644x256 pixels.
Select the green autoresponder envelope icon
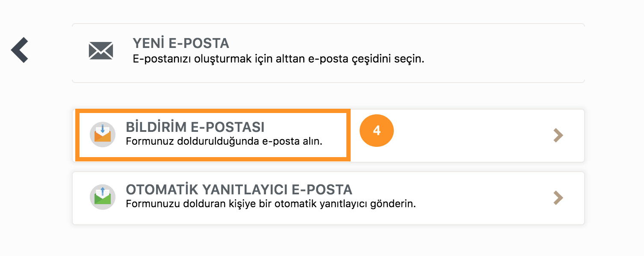(103, 197)
